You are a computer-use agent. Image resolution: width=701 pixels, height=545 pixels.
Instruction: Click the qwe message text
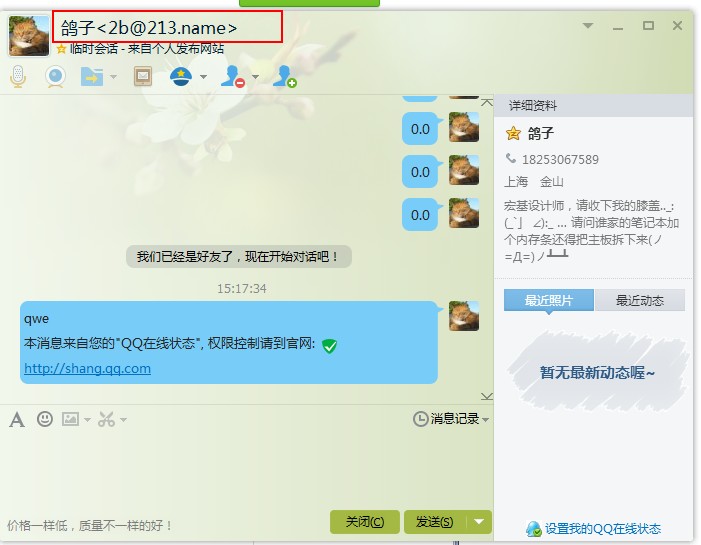coord(36,319)
